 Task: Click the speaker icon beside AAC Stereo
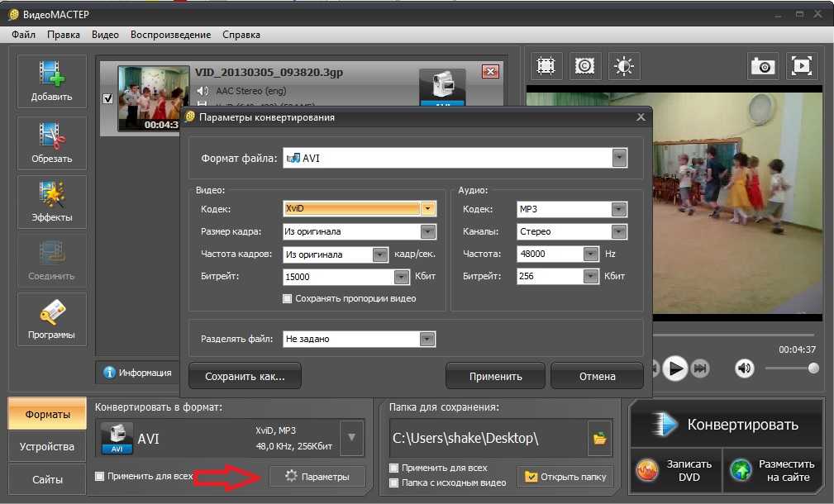point(203,91)
